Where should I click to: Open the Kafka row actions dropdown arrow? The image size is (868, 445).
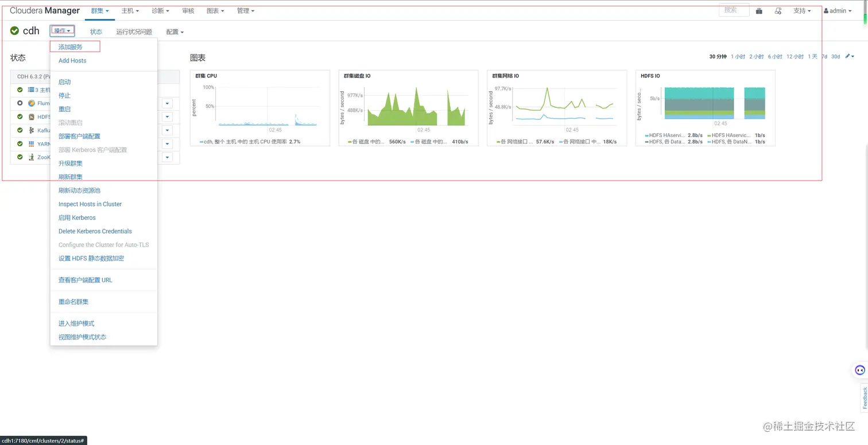tap(167, 131)
